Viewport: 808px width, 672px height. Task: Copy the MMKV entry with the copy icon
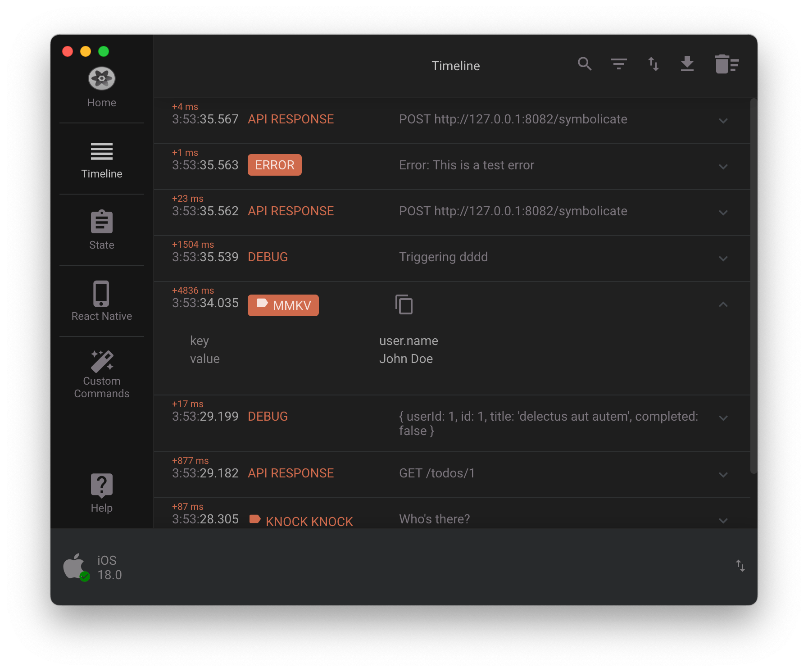(x=405, y=304)
